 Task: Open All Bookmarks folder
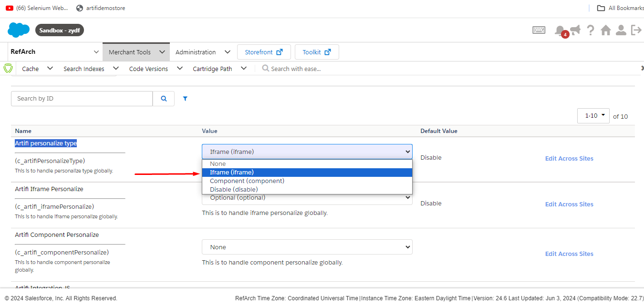[620, 8]
